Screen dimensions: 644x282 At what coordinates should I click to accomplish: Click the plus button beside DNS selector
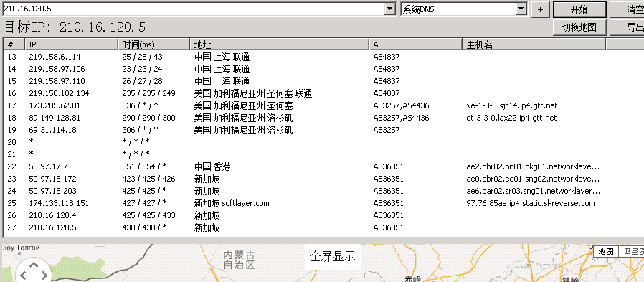coord(541,10)
